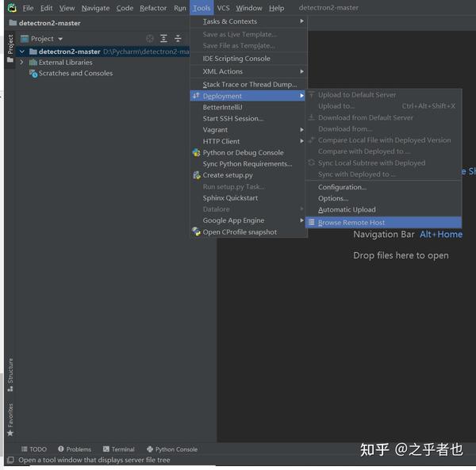Collapse the detectron2-master tree node
The height and width of the screenshot is (470, 476).
click(x=22, y=52)
